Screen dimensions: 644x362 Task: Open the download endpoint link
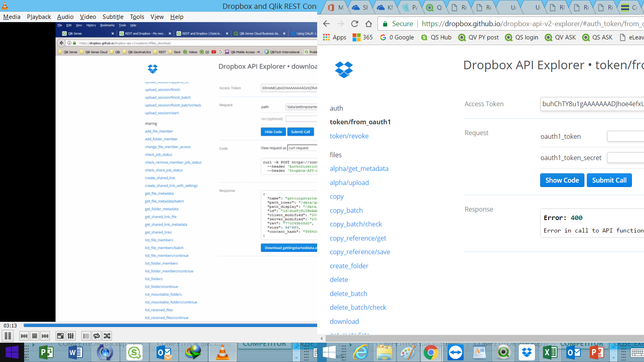click(x=344, y=321)
